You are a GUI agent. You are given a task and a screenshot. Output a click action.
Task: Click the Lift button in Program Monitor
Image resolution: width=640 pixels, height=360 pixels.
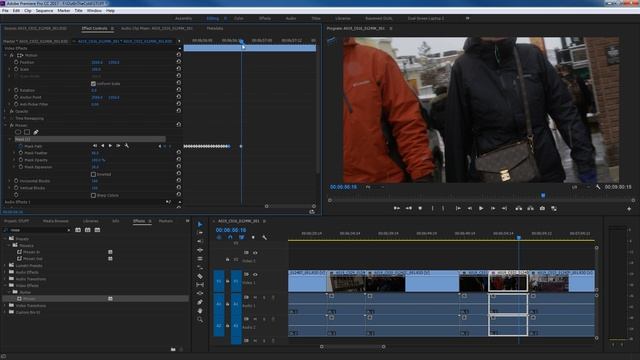point(518,208)
